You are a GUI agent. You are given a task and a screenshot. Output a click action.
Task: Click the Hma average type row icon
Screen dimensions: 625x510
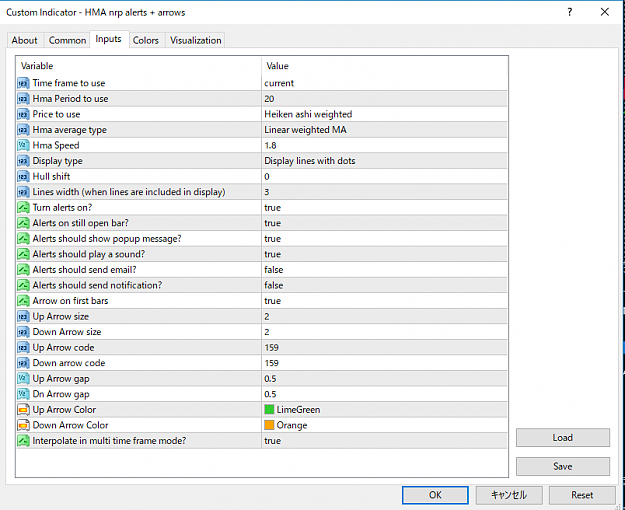[x=23, y=130]
